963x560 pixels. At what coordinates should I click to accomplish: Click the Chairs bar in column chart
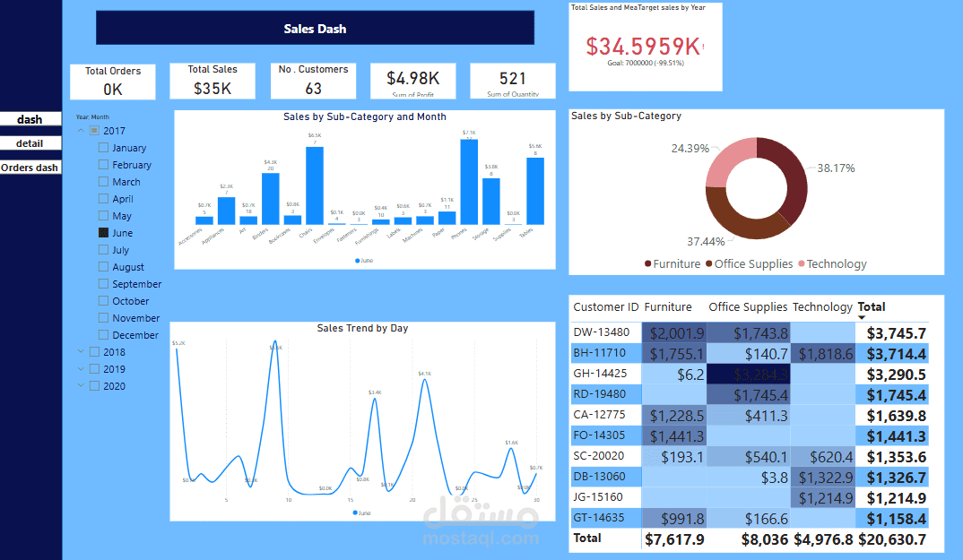[315, 185]
